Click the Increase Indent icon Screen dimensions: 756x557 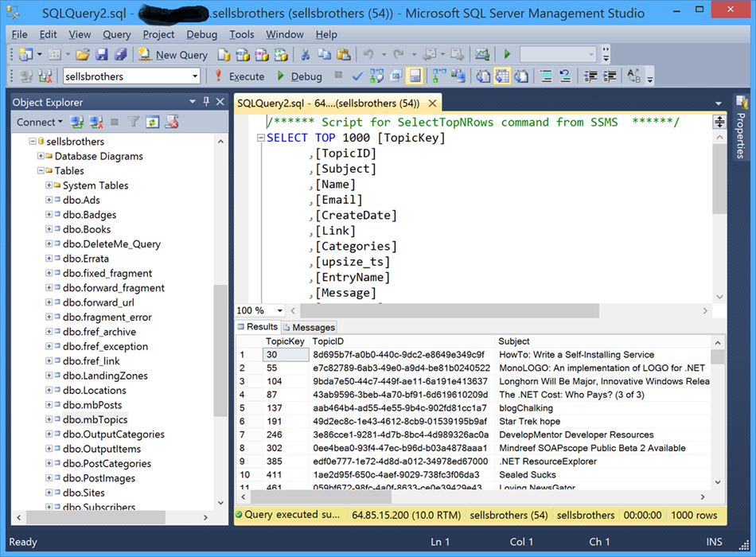pos(610,76)
